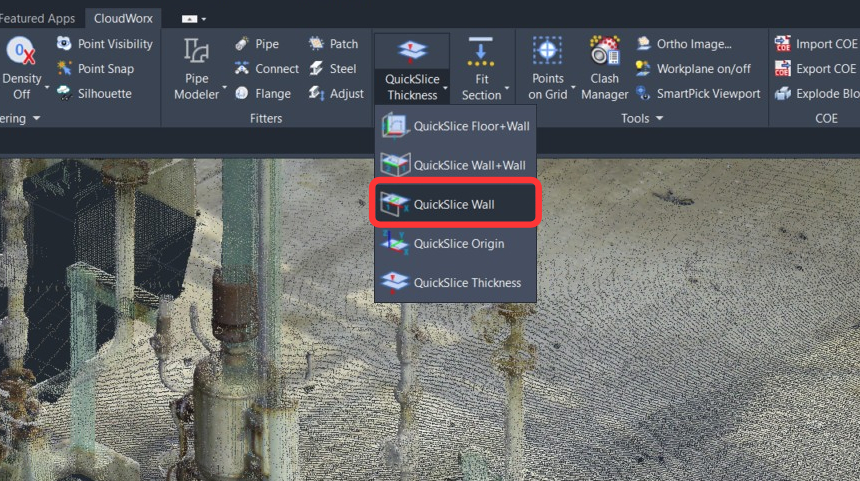Select the Steel fitter tool
Image resolution: width=860 pixels, height=481 pixels.
coord(332,69)
